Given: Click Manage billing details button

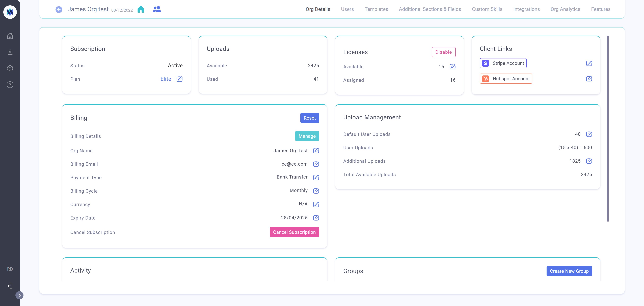Looking at the screenshot, I should (x=307, y=136).
